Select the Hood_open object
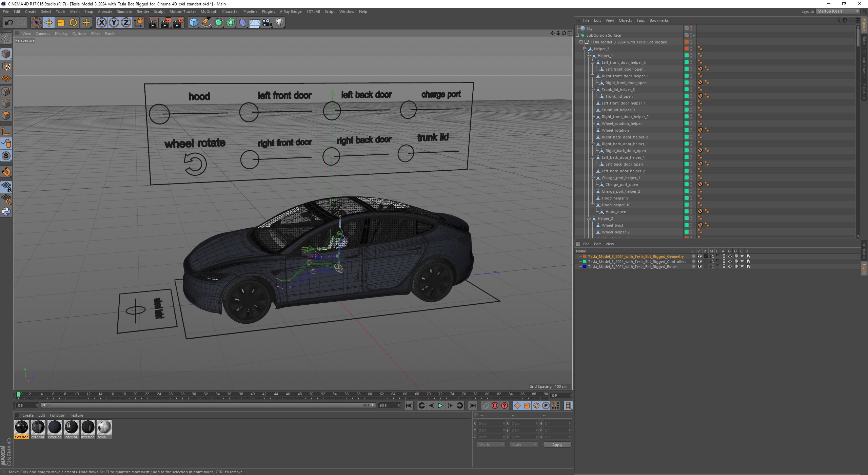The width and height of the screenshot is (868, 475). pos(616,212)
